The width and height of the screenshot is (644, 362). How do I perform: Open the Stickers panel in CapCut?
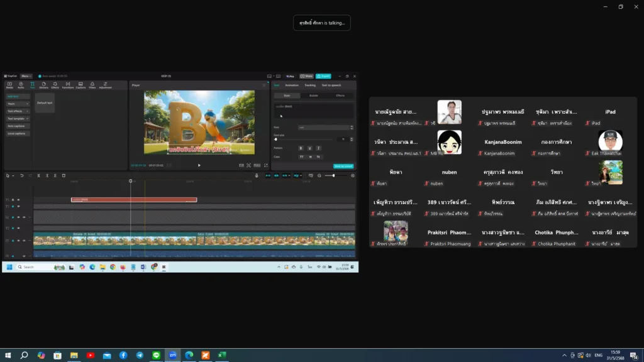(x=44, y=85)
